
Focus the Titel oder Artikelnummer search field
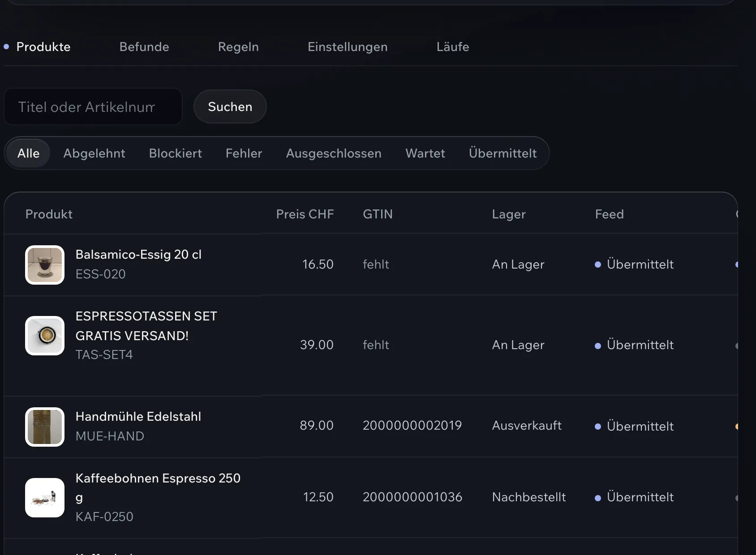coord(93,107)
